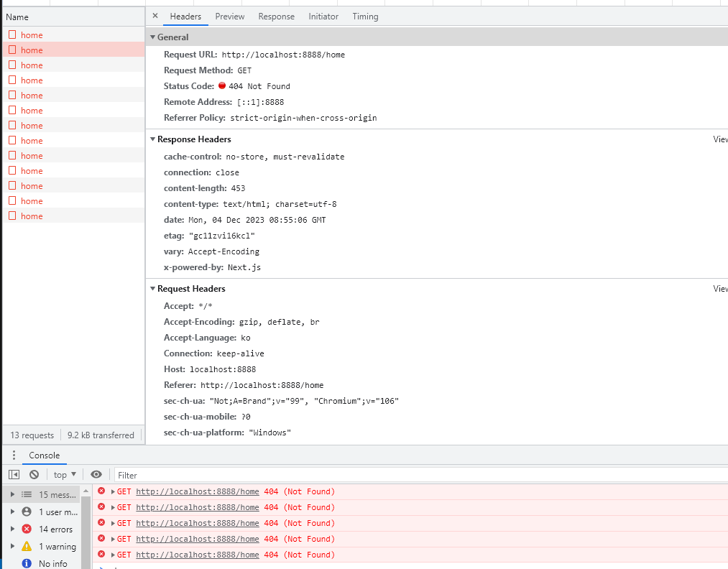The height and width of the screenshot is (569, 728).
Task: Click the console sidebar scrollbar up arrow
Action: (x=86, y=491)
